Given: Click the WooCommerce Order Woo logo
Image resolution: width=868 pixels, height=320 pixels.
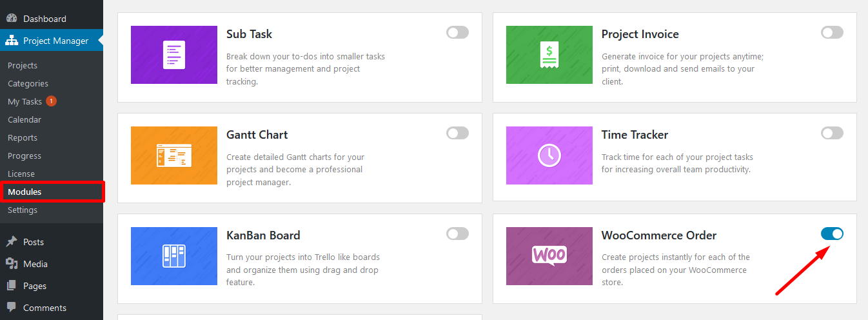Looking at the screenshot, I should 549,256.
